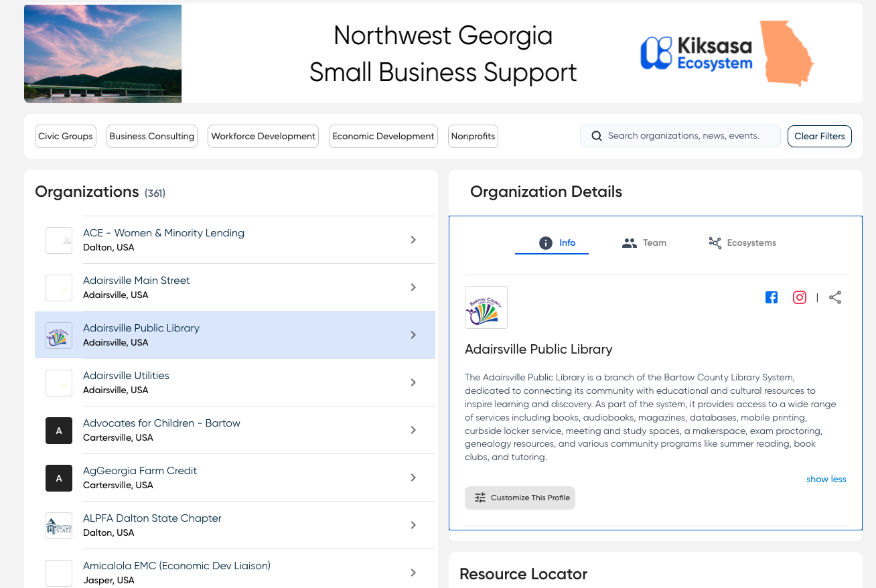Select Adairsville Public Library list title

pos(141,328)
